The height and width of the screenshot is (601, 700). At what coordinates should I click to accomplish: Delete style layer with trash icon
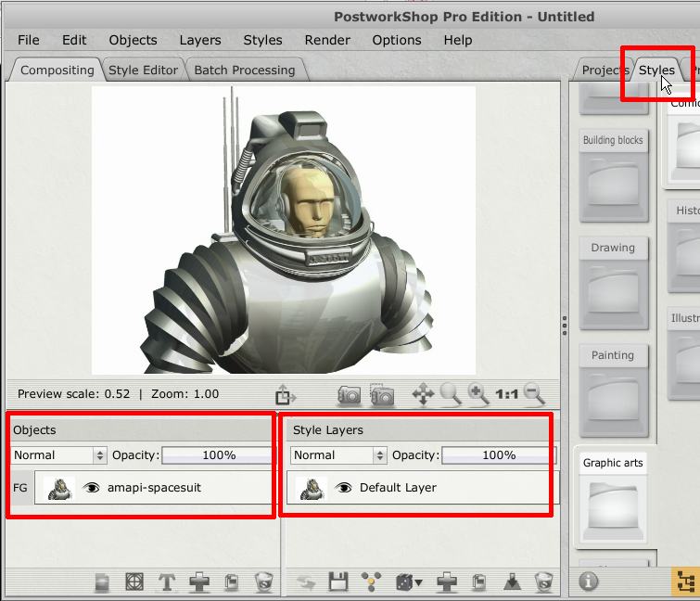(543, 582)
